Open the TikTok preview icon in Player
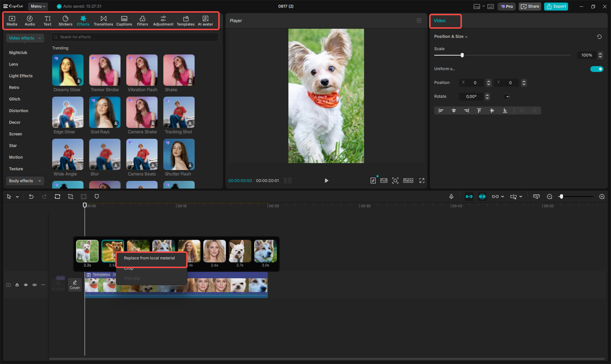The height and width of the screenshot is (364, 611). 373,180
